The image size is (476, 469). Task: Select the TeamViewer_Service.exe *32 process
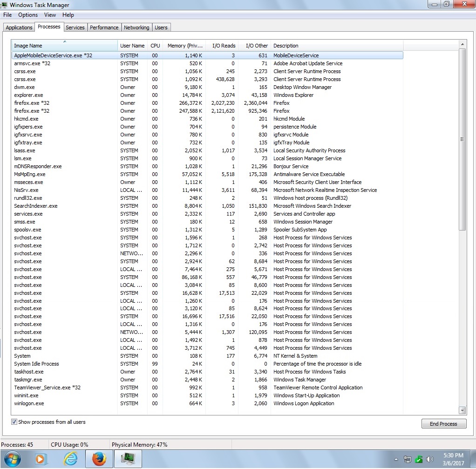coord(207,387)
